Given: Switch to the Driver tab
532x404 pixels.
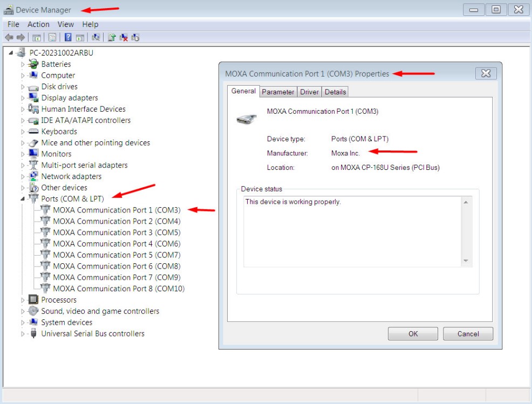Looking at the screenshot, I should coord(309,92).
